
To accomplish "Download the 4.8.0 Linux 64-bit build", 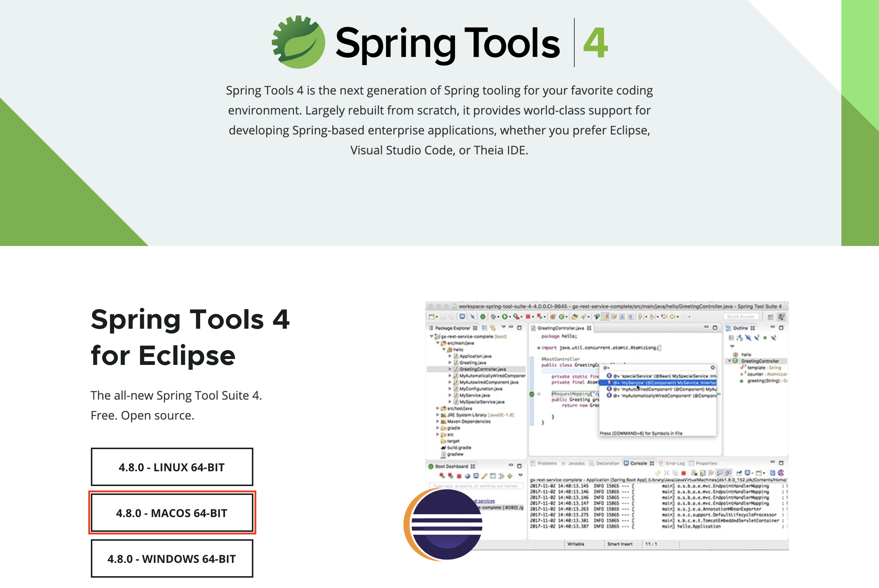I will point(172,467).
